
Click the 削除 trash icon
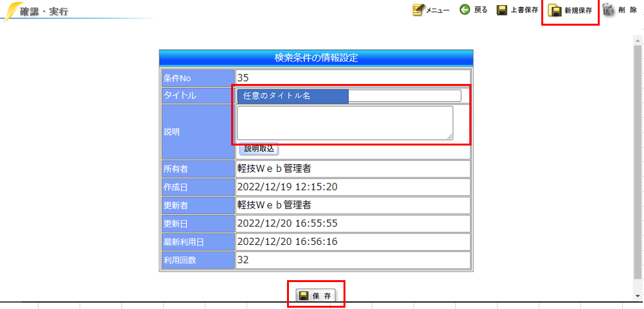click(608, 10)
